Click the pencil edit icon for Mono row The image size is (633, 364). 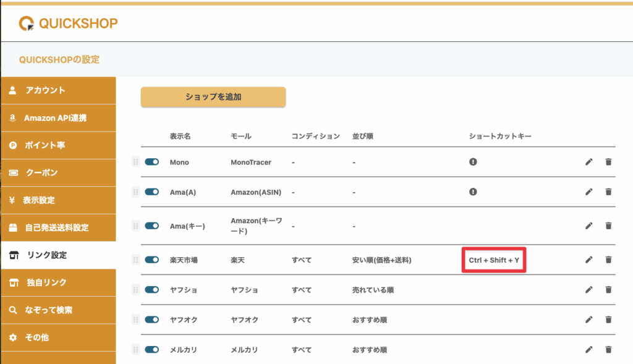(x=588, y=162)
